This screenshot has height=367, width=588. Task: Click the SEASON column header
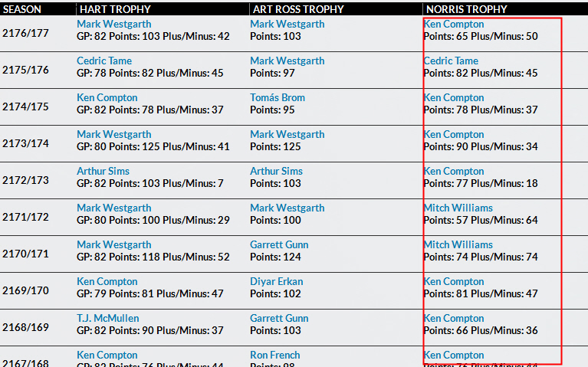(21, 9)
